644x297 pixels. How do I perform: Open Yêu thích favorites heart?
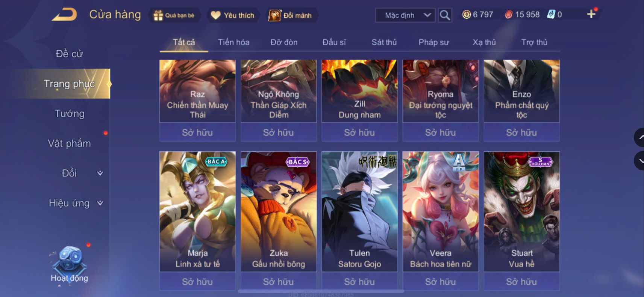click(233, 15)
